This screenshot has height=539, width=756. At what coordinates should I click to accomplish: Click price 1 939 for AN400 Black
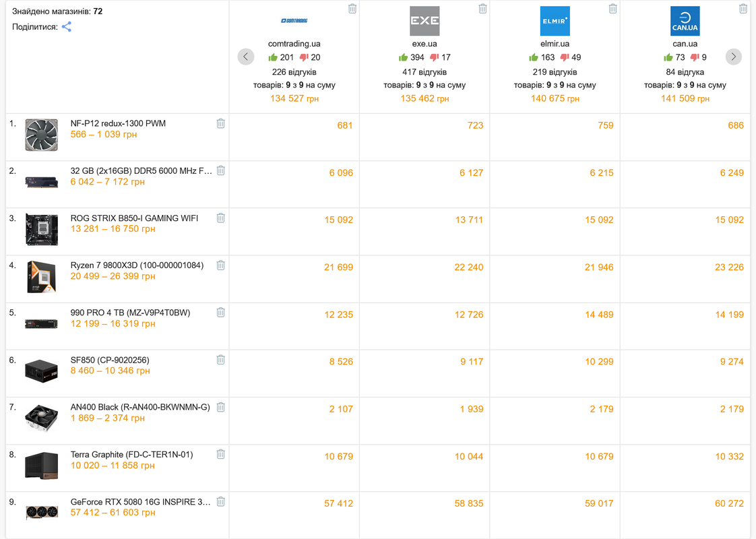coord(472,410)
